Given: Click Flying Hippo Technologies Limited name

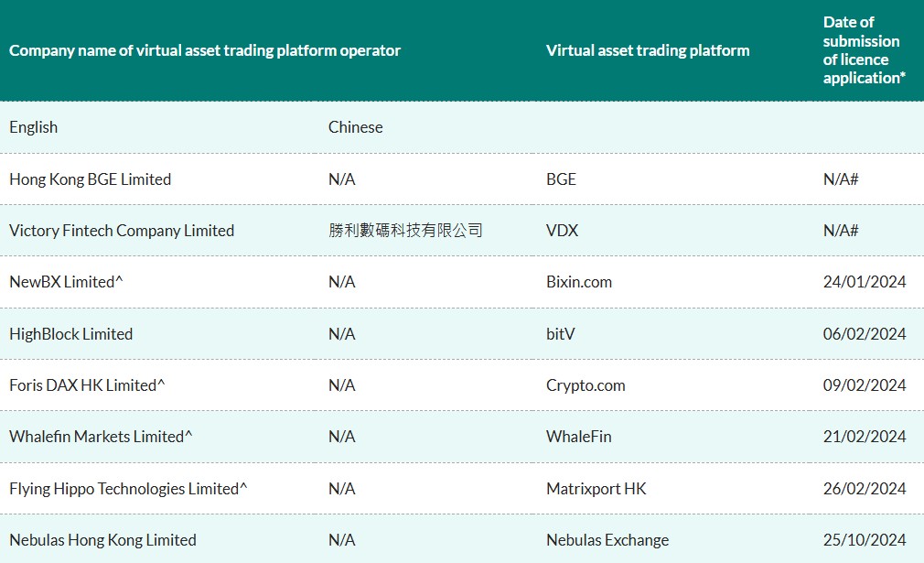Looking at the screenshot, I should click(128, 489).
